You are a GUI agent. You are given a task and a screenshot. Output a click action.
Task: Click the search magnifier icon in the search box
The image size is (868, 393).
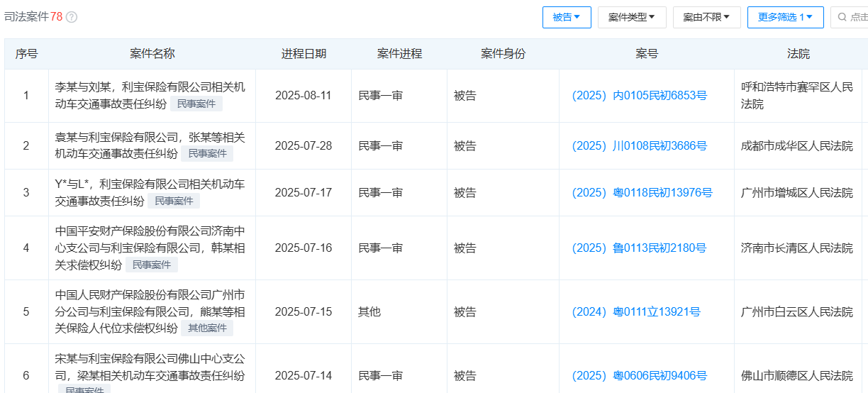coord(842,17)
